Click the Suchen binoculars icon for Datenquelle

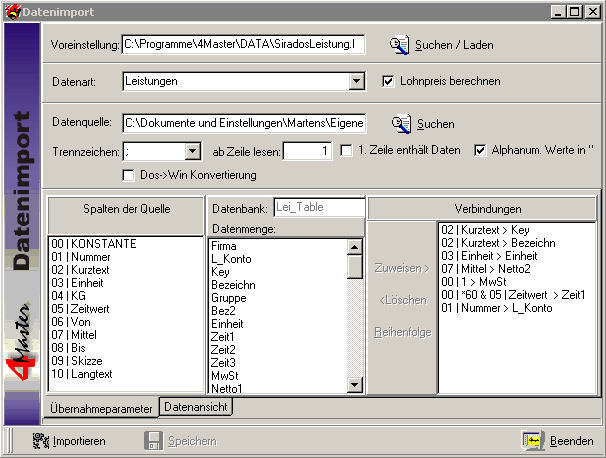[402, 124]
